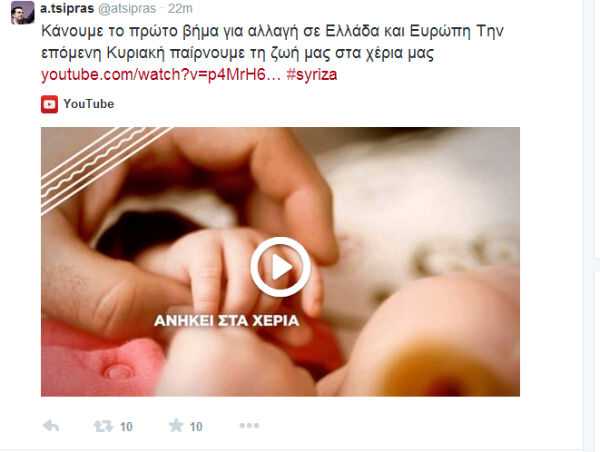Image resolution: width=600 pixels, height=452 pixels.
Task: View the favorite count of 10
Action: coord(196,427)
